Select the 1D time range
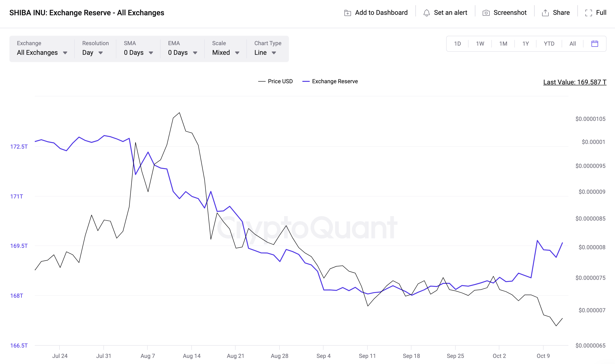Image resolution: width=615 pixels, height=364 pixels. [x=457, y=44]
